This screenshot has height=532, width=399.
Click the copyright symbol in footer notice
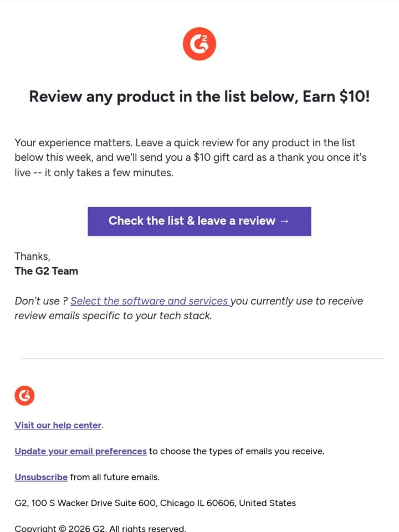pyautogui.click(x=63, y=528)
